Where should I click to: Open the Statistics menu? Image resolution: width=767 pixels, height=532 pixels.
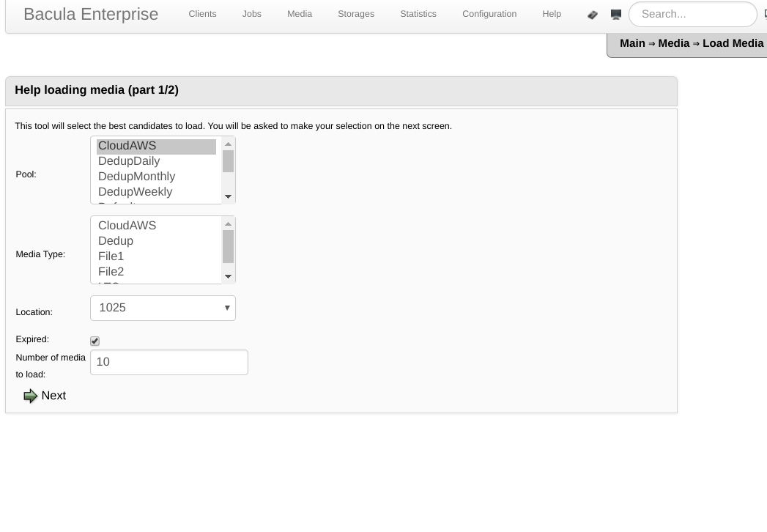pyautogui.click(x=418, y=14)
